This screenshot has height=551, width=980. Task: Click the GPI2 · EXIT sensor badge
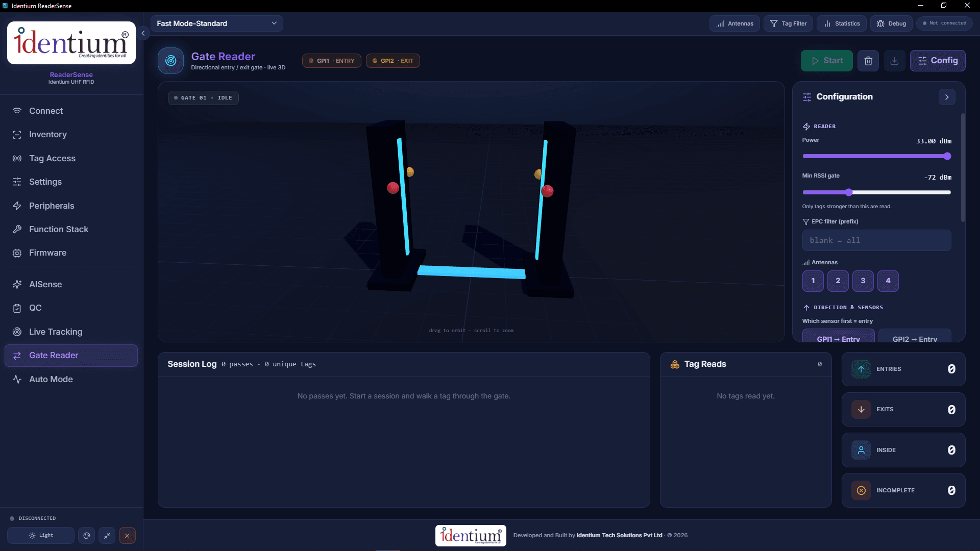pos(393,61)
